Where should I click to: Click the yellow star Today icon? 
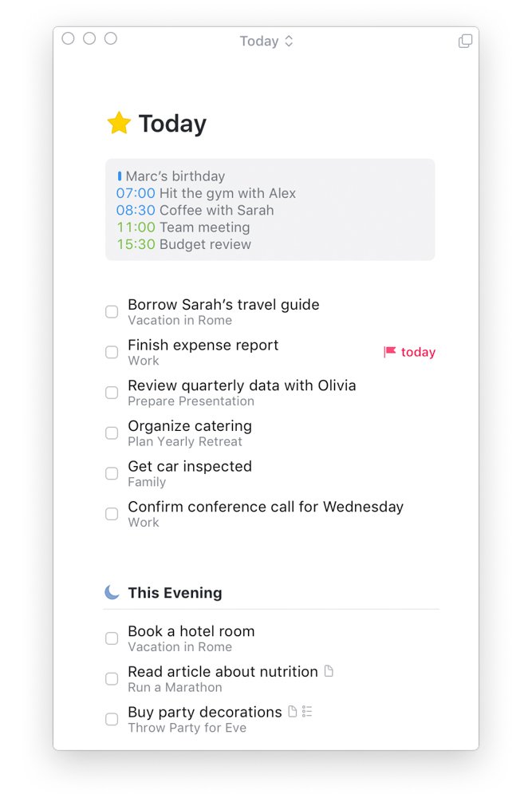pyautogui.click(x=119, y=123)
